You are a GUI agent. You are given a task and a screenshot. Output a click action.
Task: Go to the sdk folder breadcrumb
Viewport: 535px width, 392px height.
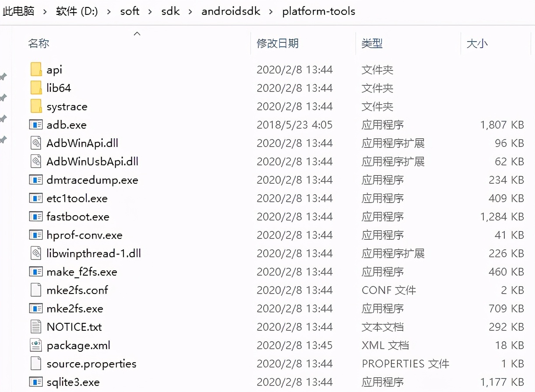tap(170, 11)
